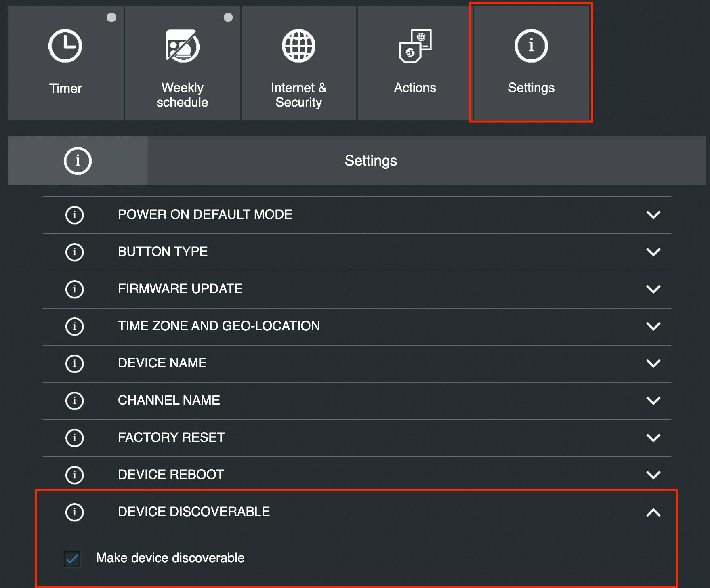
Task: Click the info icon beside Factory Reset
Action: (74, 438)
